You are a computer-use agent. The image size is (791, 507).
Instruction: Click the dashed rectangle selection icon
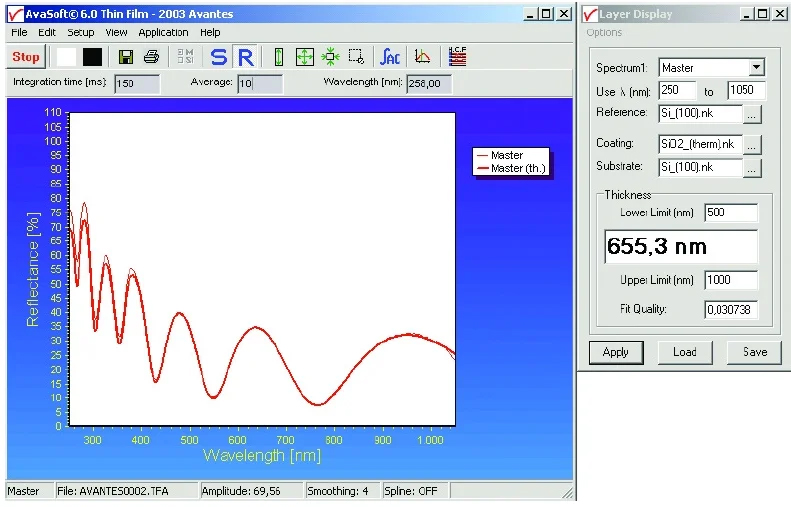pos(356,57)
